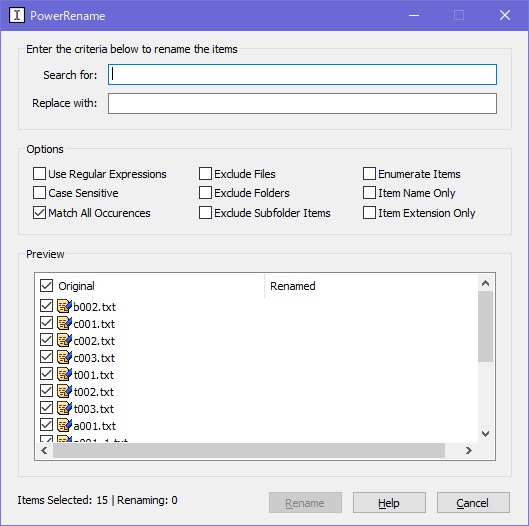
Task: Click the Search for text field
Action: 302,74
